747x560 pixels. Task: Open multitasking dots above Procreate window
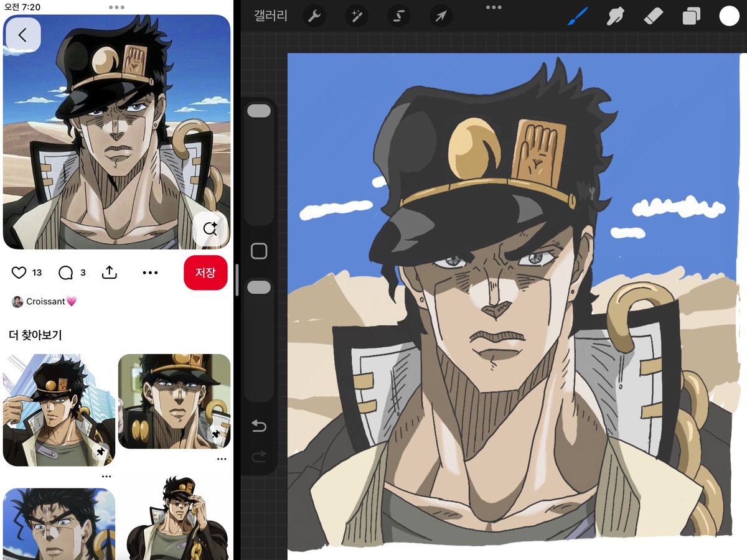coord(494,7)
